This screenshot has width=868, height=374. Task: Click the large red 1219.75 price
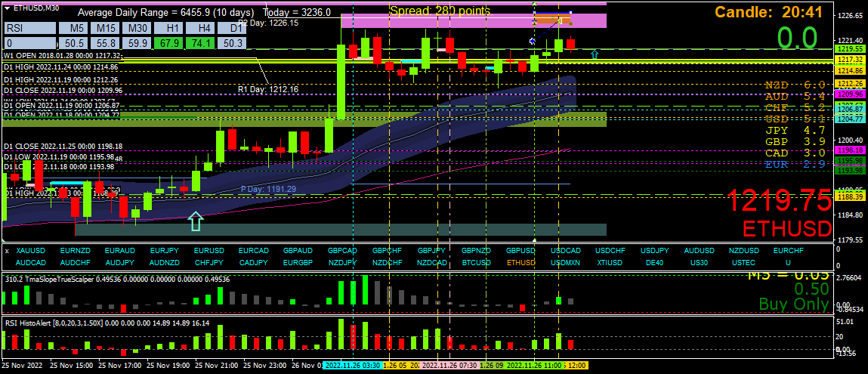click(x=779, y=200)
